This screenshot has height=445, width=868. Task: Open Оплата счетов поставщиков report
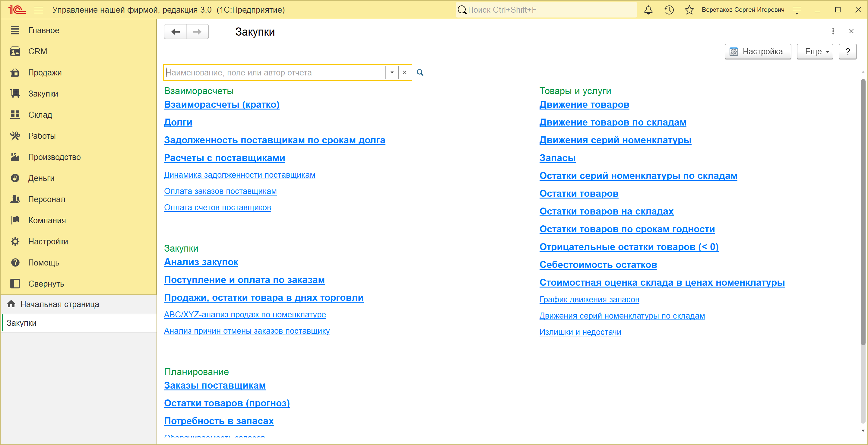(x=217, y=208)
